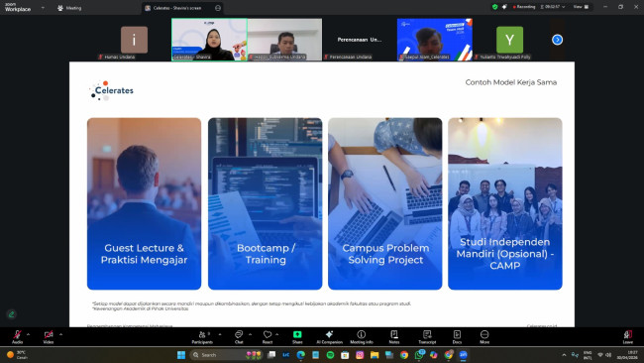
Task: Show next participants with the blue arrow
Action: click(x=558, y=40)
